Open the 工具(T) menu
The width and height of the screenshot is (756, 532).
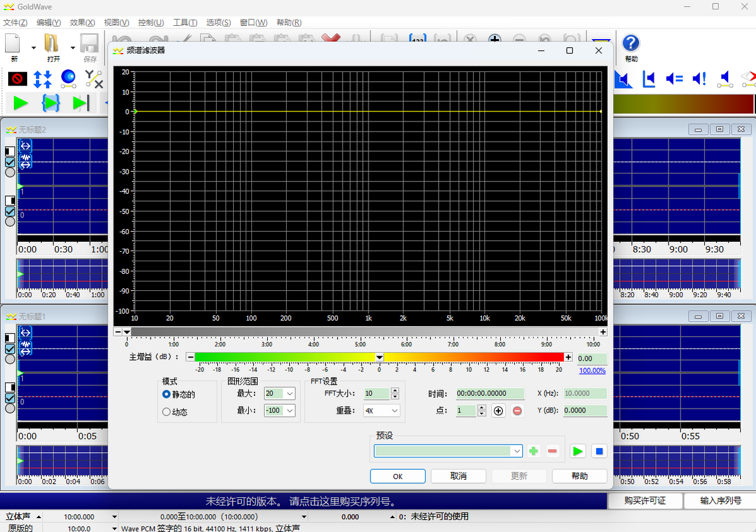185,23
